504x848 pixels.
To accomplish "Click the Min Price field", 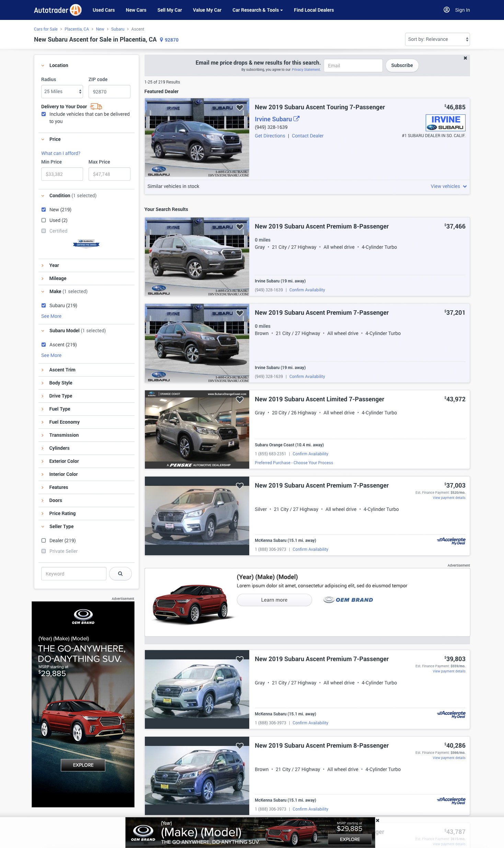I will coord(62,174).
